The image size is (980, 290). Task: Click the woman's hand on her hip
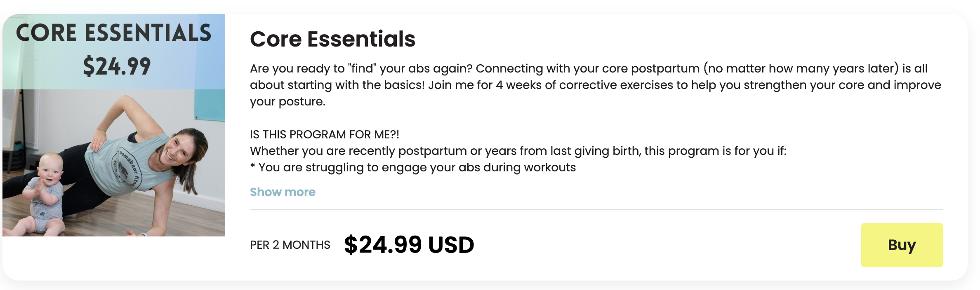click(99, 141)
